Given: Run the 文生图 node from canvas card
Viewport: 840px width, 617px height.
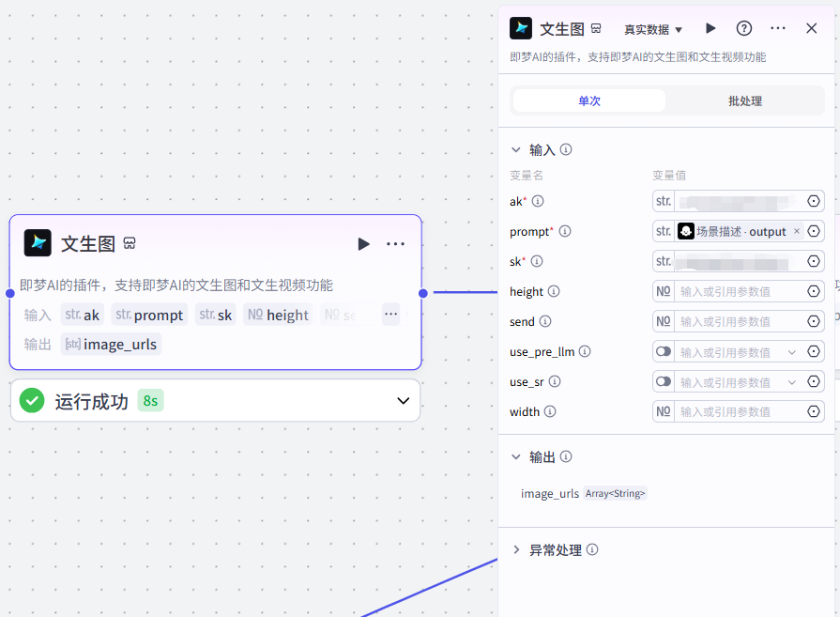Looking at the screenshot, I should pyautogui.click(x=364, y=244).
